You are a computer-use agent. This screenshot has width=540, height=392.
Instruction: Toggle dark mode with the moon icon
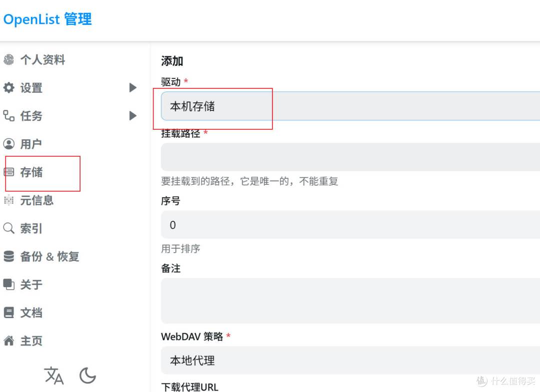(87, 376)
